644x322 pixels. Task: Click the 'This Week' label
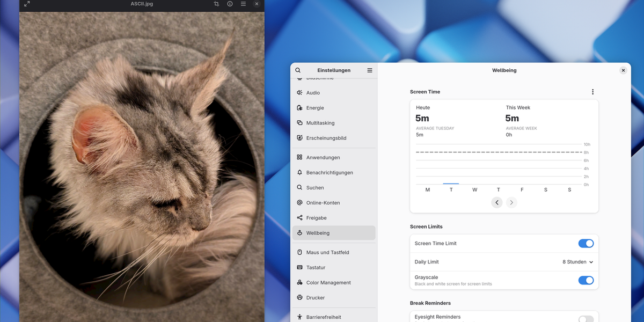(518, 107)
